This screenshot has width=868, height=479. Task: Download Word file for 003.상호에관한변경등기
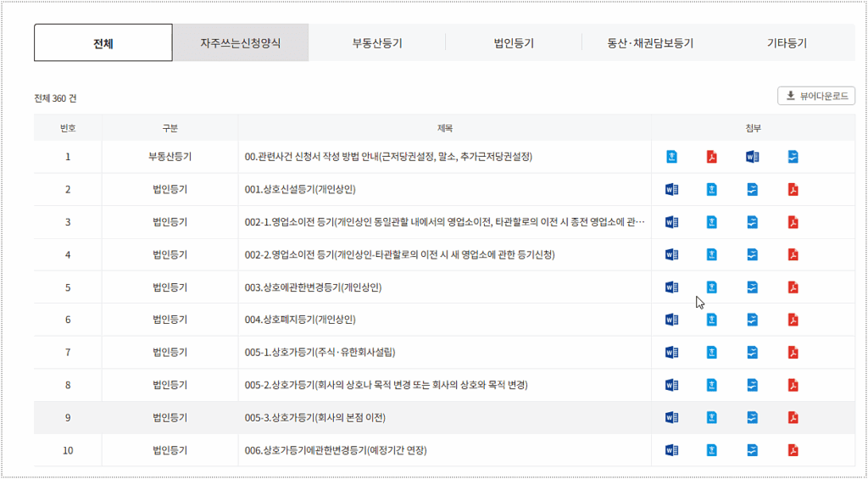pyautogui.click(x=671, y=287)
